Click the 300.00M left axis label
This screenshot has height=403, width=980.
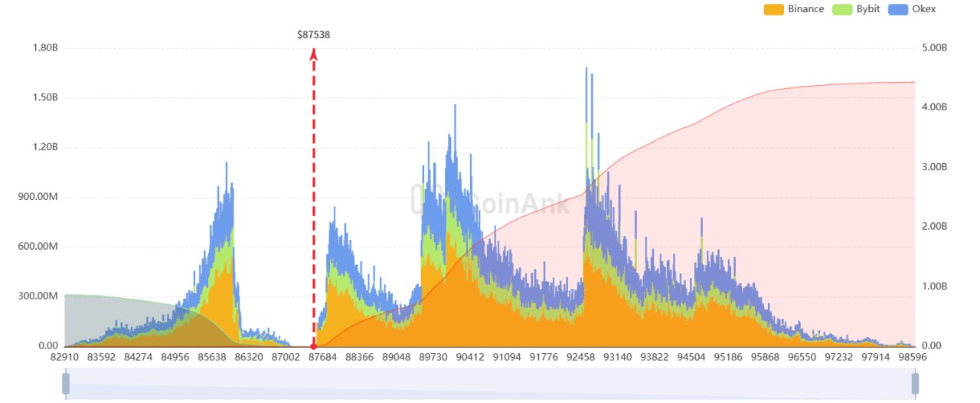pyautogui.click(x=40, y=297)
